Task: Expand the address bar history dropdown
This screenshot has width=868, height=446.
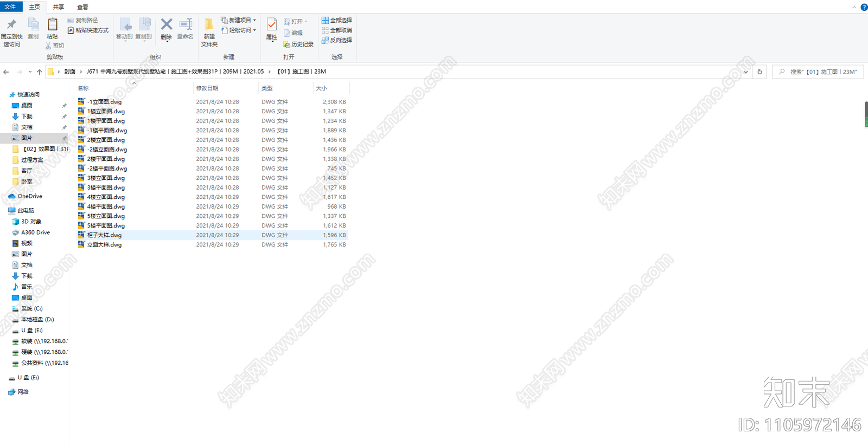Action: tap(745, 72)
